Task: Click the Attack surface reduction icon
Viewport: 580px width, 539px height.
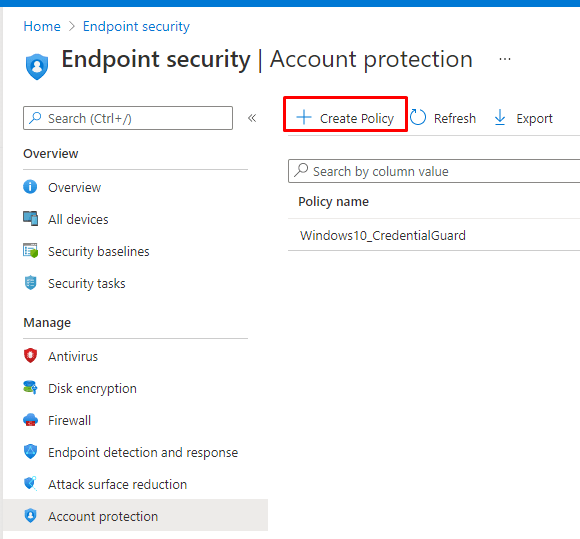Action: coord(30,484)
